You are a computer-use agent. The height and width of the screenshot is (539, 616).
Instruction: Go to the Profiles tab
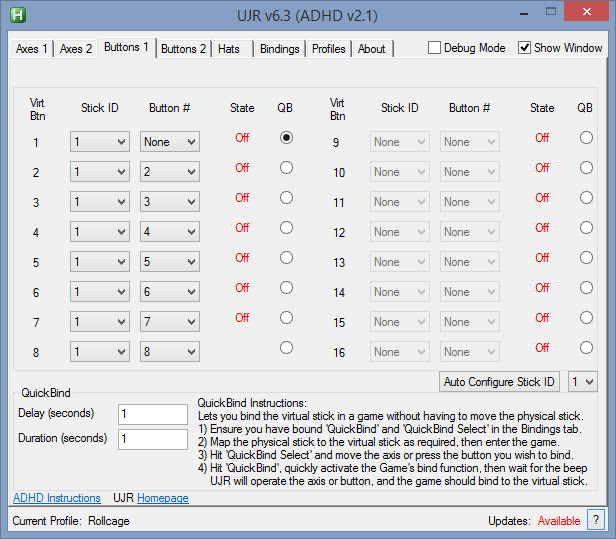(329, 49)
